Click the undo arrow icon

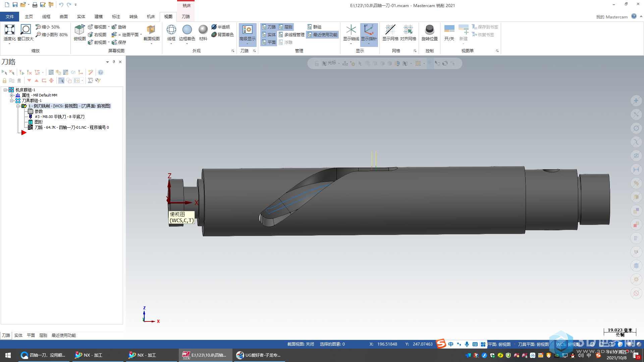pyautogui.click(x=61, y=5)
